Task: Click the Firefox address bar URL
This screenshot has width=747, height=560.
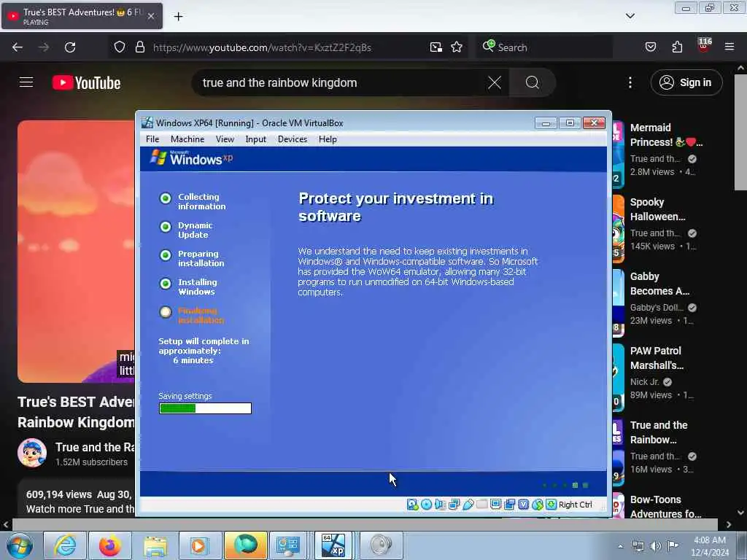Action: 262,47
